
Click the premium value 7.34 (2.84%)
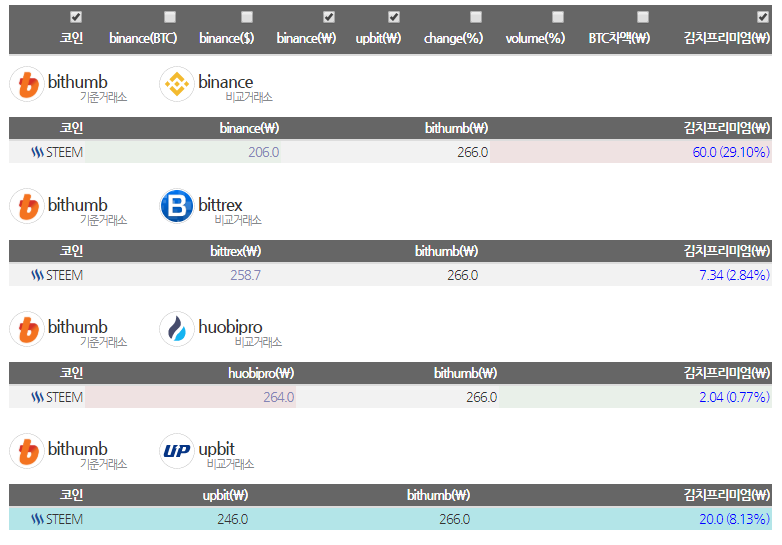coord(734,275)
